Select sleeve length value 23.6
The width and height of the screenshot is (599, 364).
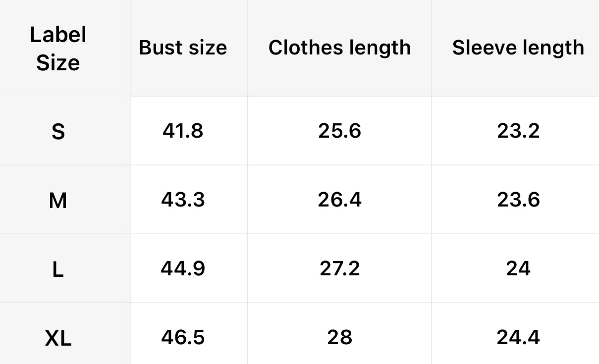[518, 200]
